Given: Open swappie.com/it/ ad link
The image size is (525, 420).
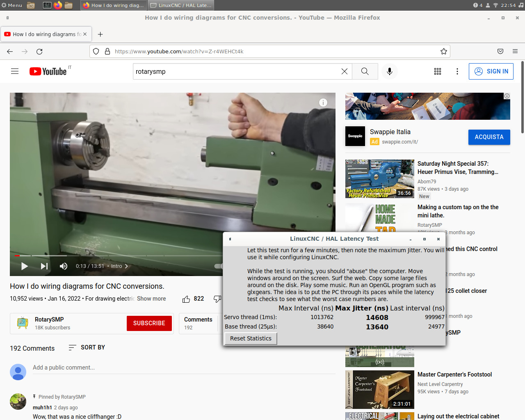Looking at the screenshot, I should [x=400, y=142].
